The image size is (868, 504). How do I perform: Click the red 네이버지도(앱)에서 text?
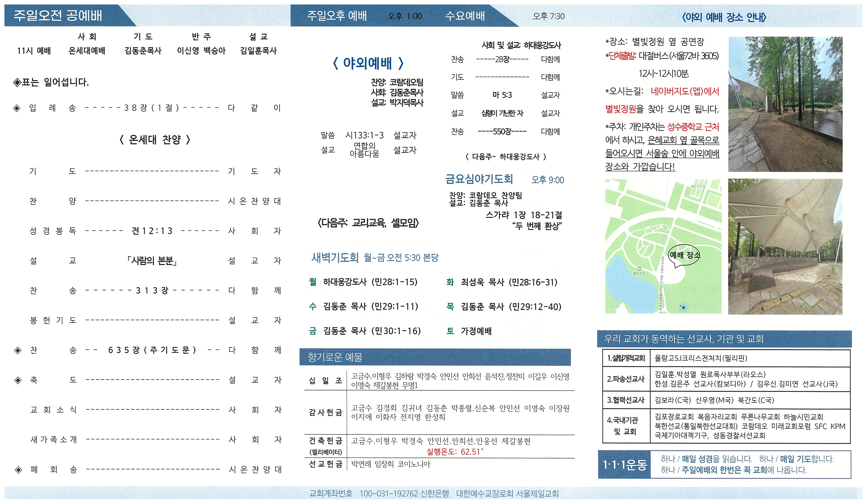coord(685,91)
